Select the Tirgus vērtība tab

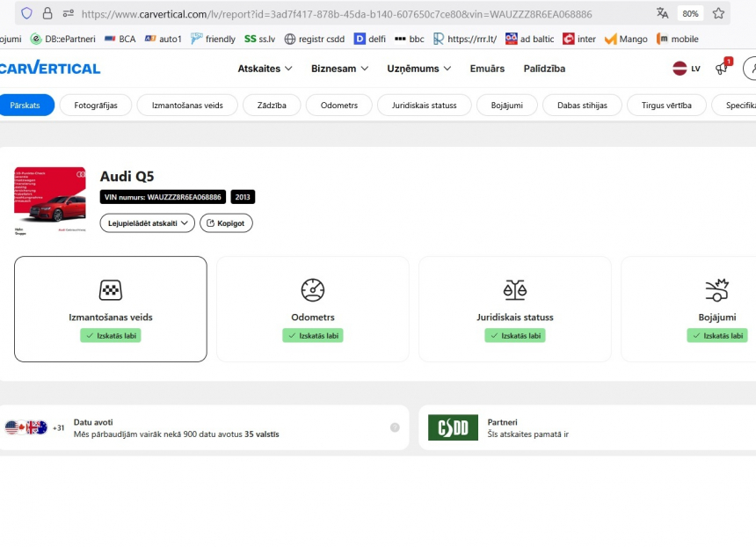tap(666, 106)
